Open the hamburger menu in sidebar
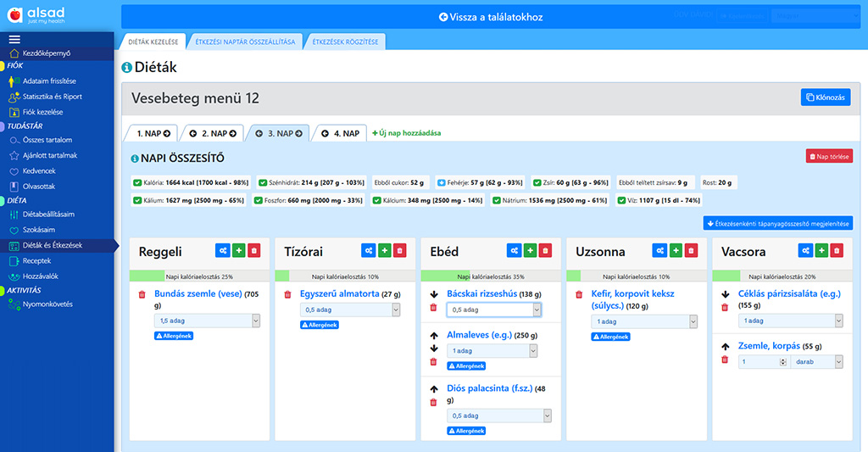 (14, 39)
